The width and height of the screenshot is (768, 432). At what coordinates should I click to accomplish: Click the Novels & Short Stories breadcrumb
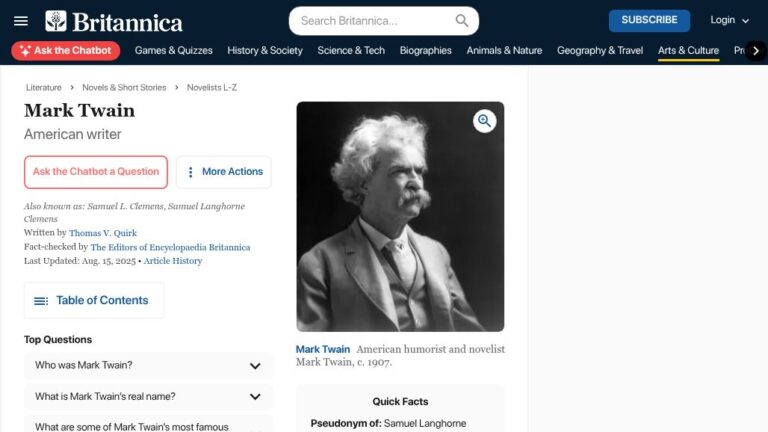(x=124, y=88)
